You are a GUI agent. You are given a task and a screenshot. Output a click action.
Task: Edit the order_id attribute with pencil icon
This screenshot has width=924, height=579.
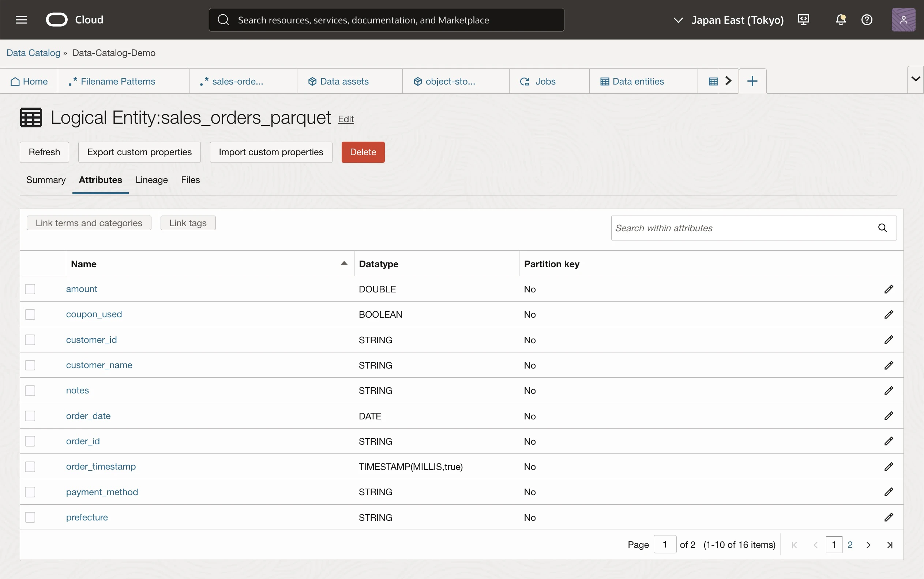(x=889, y=441)
